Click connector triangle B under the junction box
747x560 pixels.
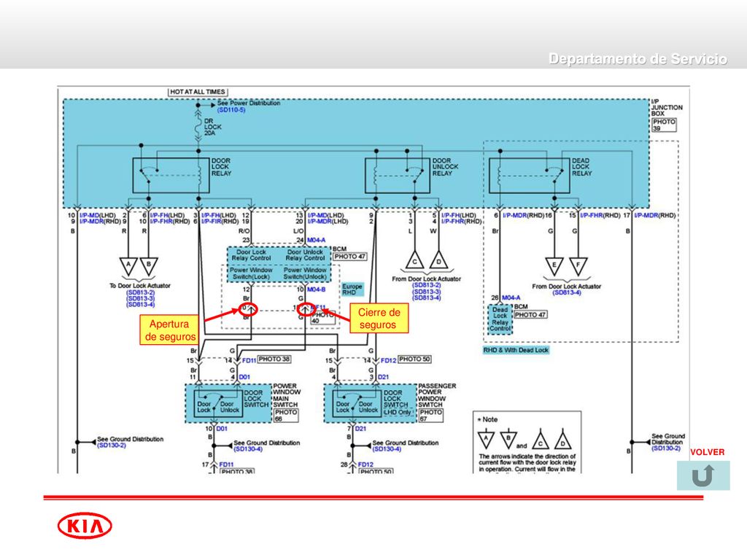[149, 265]
